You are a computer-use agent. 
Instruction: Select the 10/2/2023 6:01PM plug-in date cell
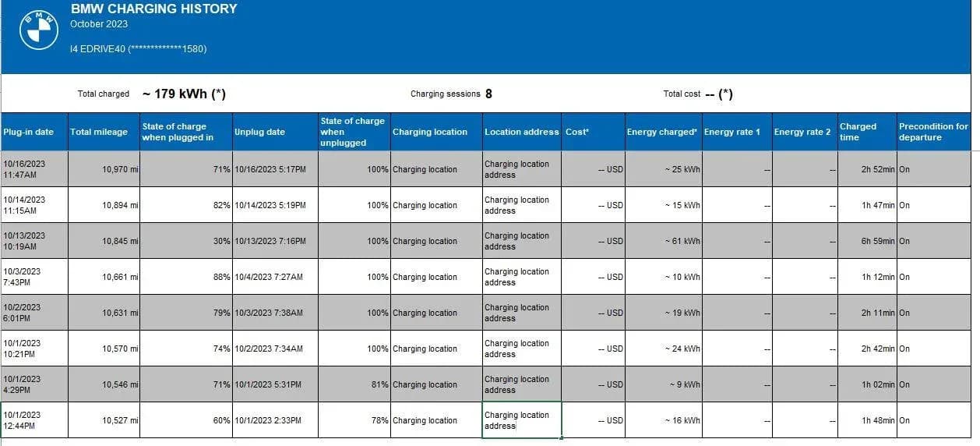tap(34, 313)
